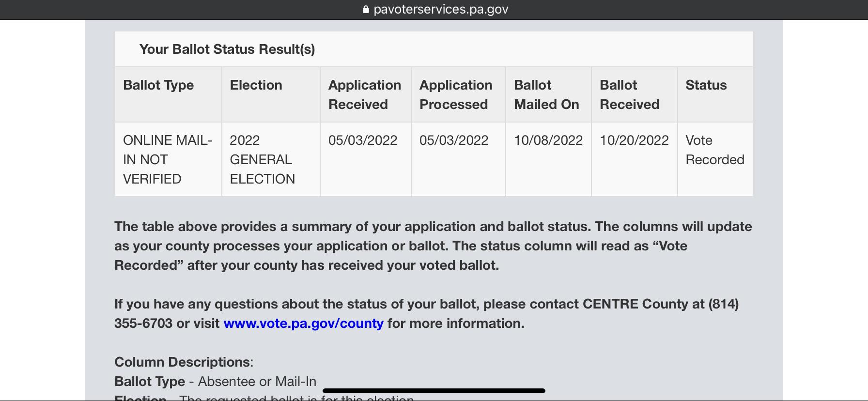Click the Application Received 05/03/2022 date cell
868x401 pixels.
coord(363,140)
